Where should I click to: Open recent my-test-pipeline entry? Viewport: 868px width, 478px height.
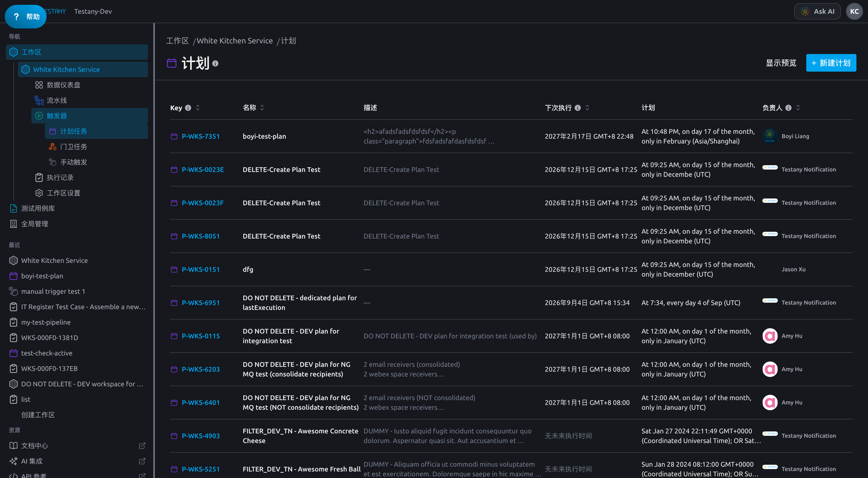(x=77, y=323)
